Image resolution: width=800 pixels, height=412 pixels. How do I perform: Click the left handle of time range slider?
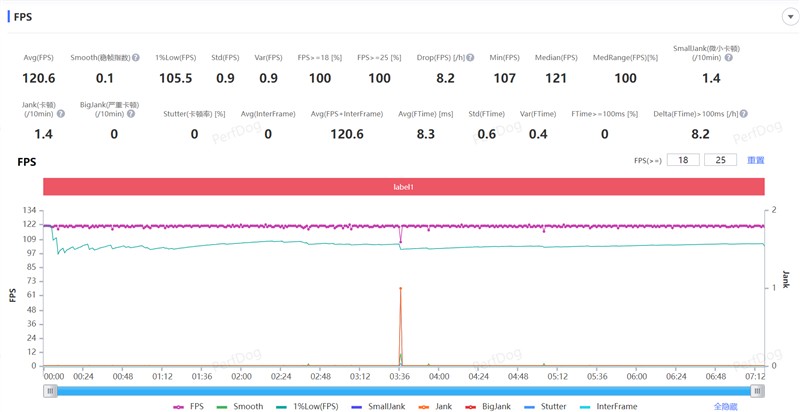[50, 391]
